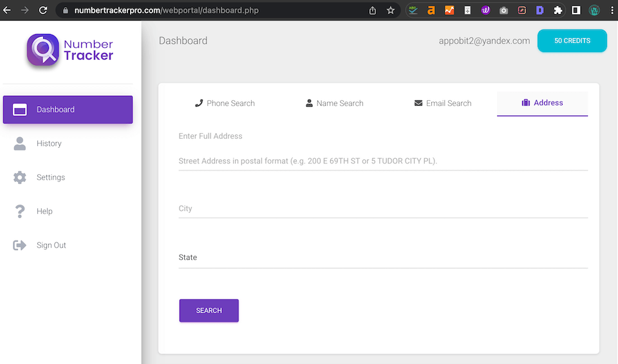Open the puzzle piece extensions menu
The height and width of the screenshot is (364, 618).
[557, 11]
